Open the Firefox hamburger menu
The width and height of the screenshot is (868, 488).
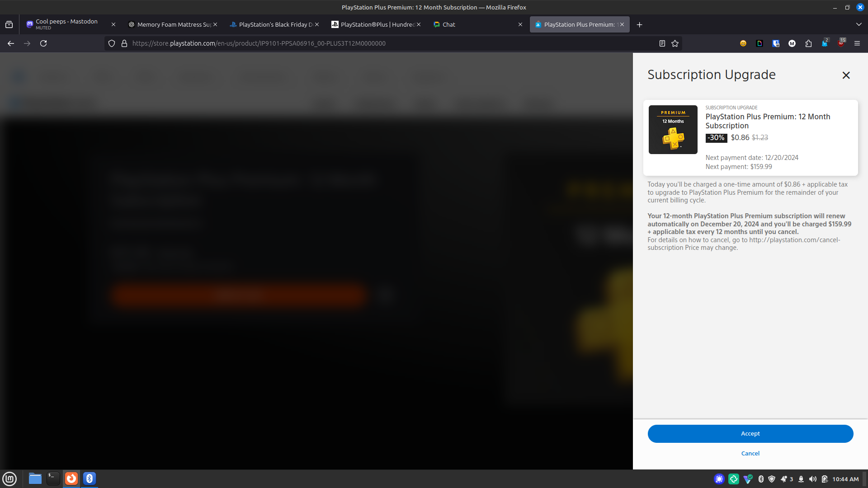coord(857,43)
